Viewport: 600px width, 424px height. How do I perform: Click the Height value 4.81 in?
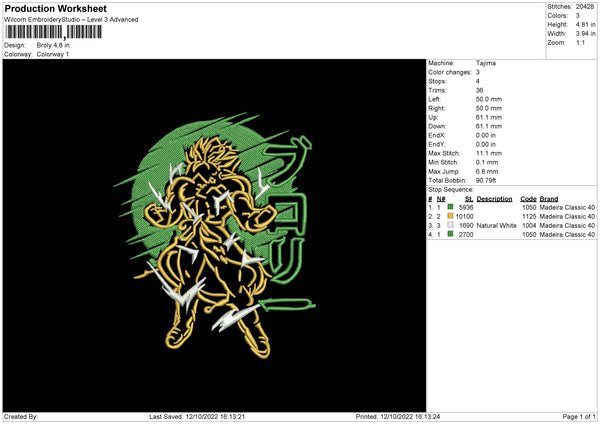click(x=585, y=24)
